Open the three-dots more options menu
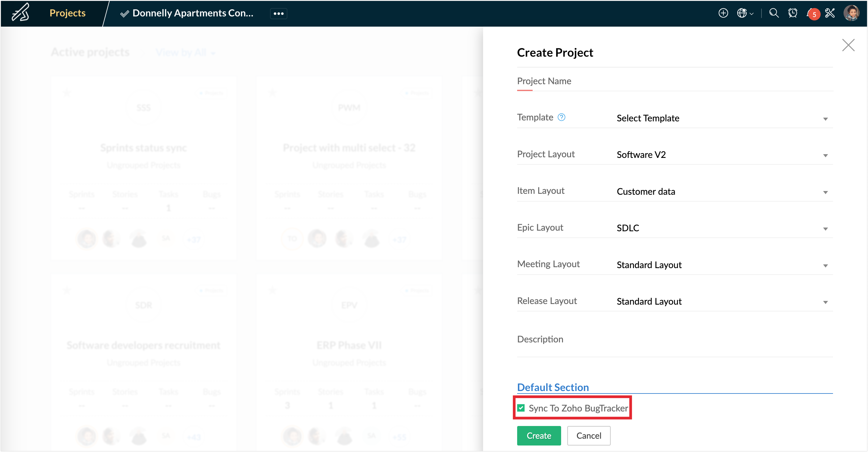Image resolution: width=868 pixels, height=452 pixels. (x=278, y=14)
